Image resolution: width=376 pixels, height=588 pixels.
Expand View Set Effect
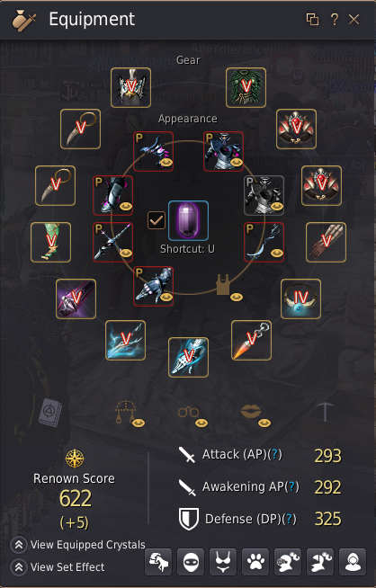pyautogui.click(x=58, y=567)
